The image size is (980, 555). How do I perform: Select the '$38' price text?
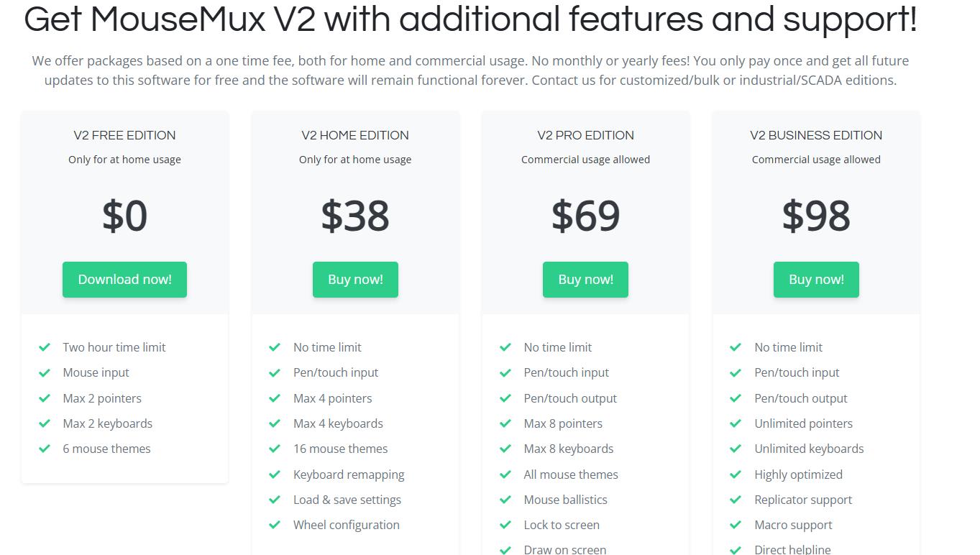355,215
